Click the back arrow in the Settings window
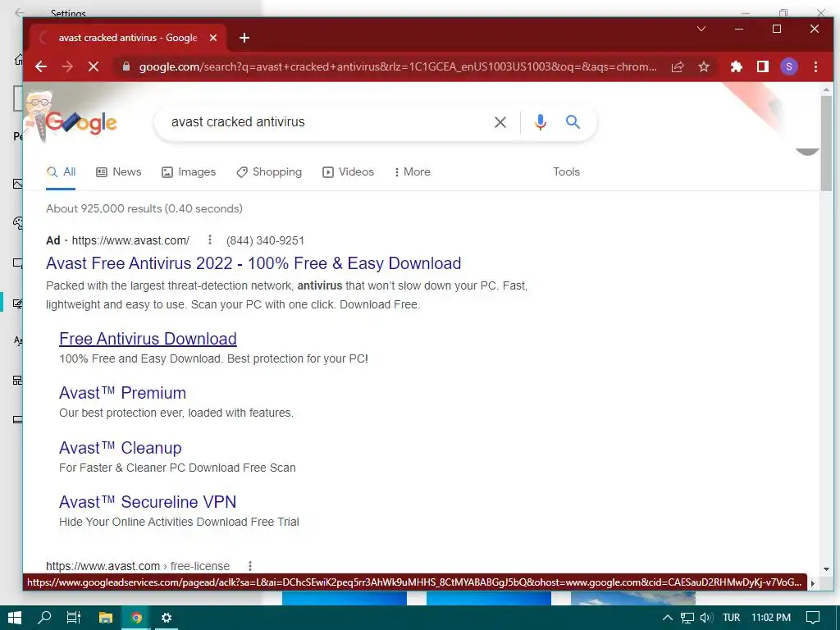Image resolution: width=840 pixels, height=630 pixels. click(x=20, y=11)
